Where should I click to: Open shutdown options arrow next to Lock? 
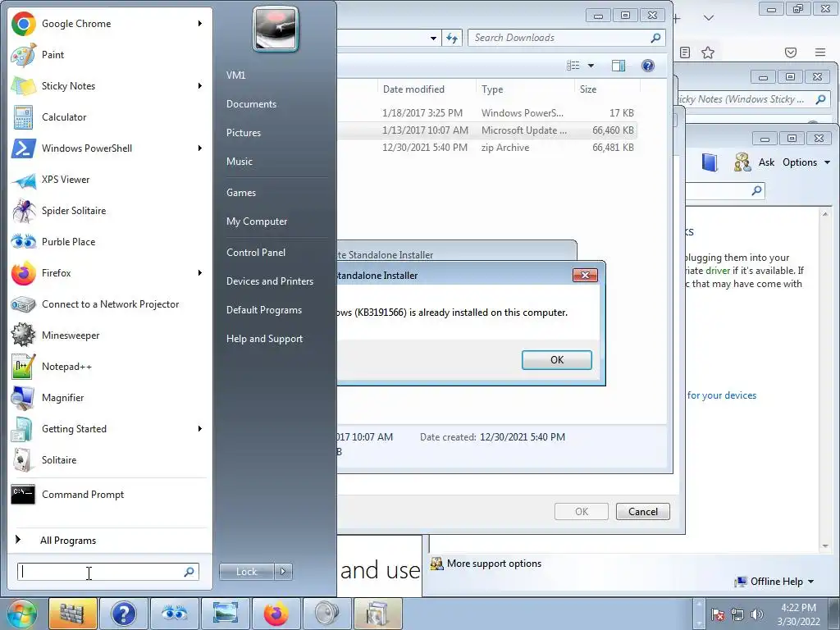[283, 572]
